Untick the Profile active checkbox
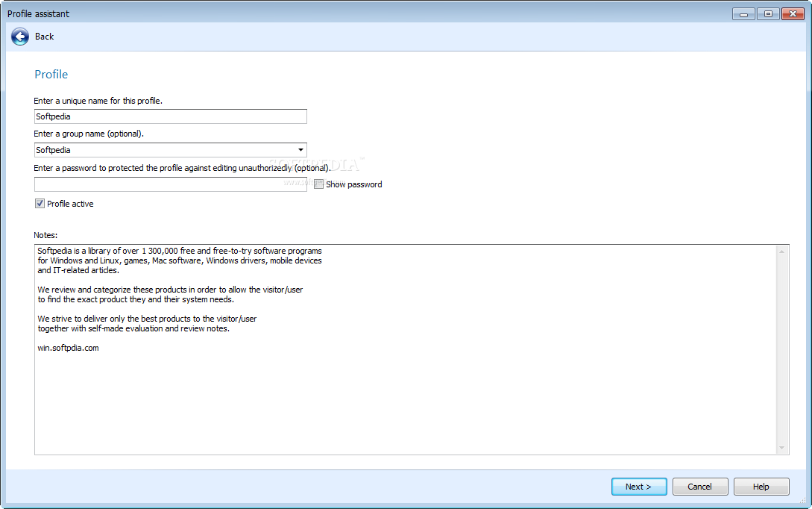 click(40, 204)
